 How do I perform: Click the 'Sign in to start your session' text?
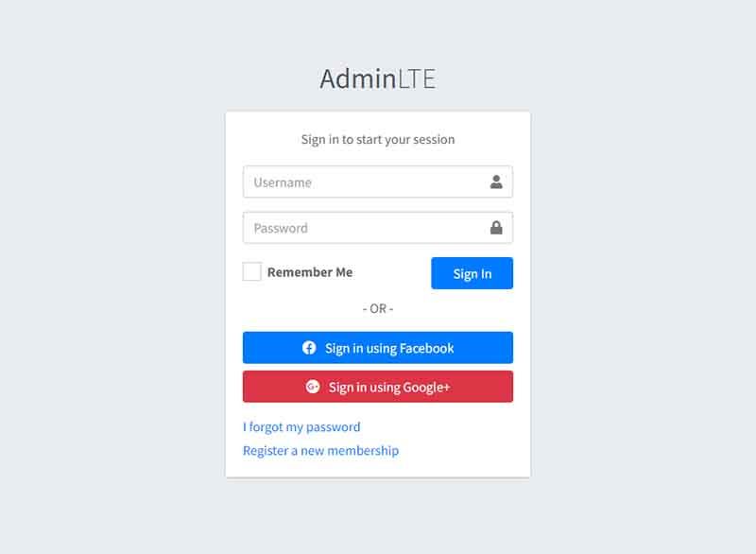point(377,139)
